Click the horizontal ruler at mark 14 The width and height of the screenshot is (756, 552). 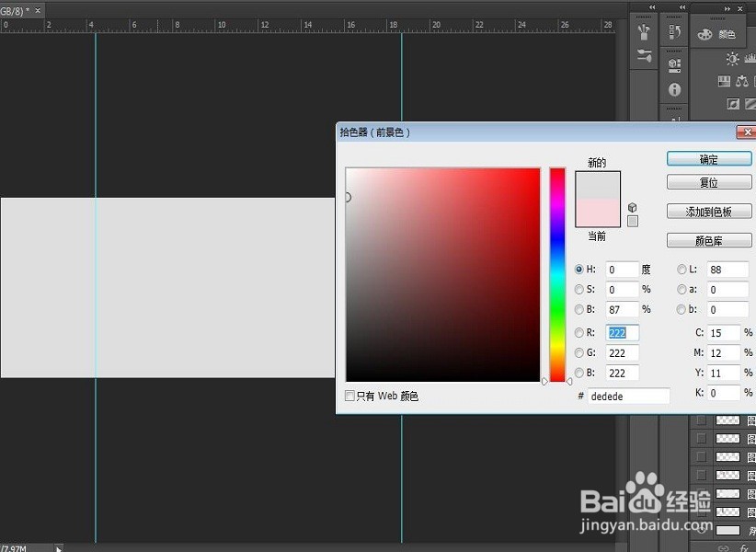coord(307,25)
